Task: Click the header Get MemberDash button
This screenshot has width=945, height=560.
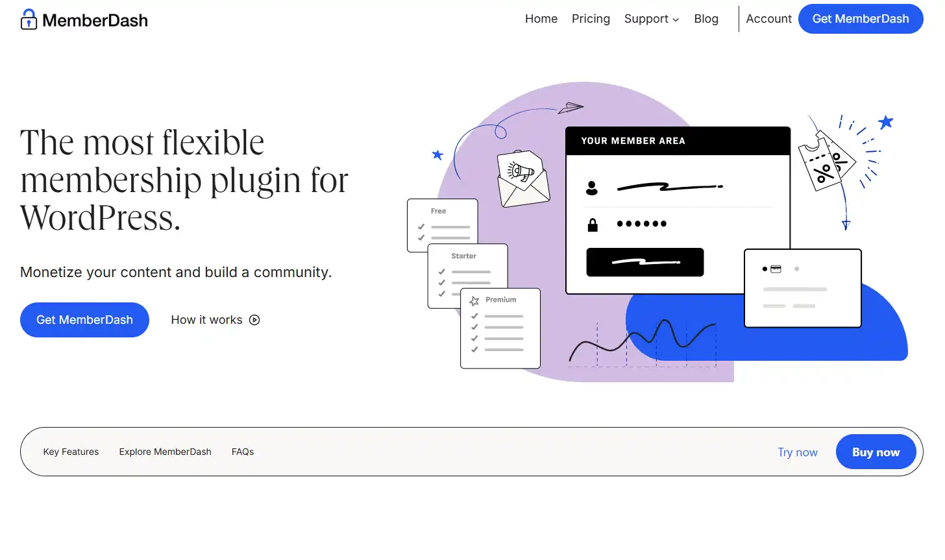Action: pos(860,19)
